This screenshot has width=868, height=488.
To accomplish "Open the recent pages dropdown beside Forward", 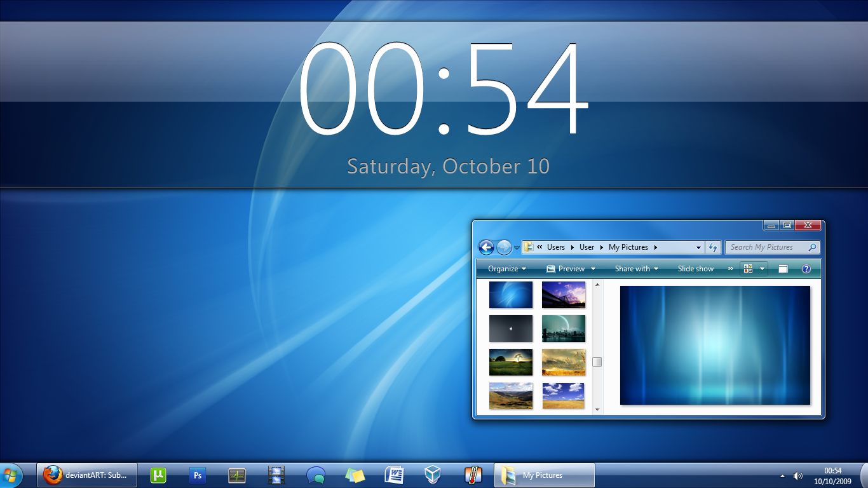I will [x=517, y=248].
